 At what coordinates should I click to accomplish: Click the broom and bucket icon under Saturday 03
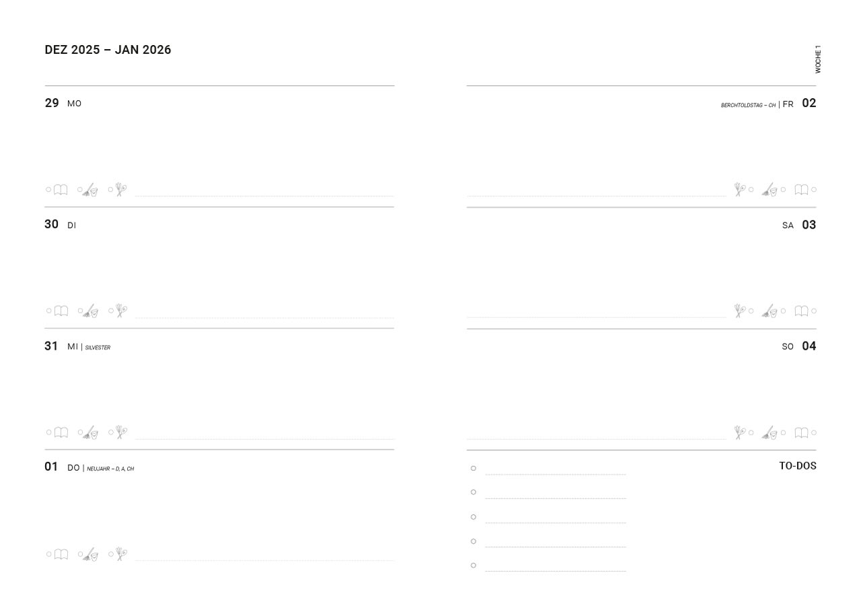pos(770,311)
